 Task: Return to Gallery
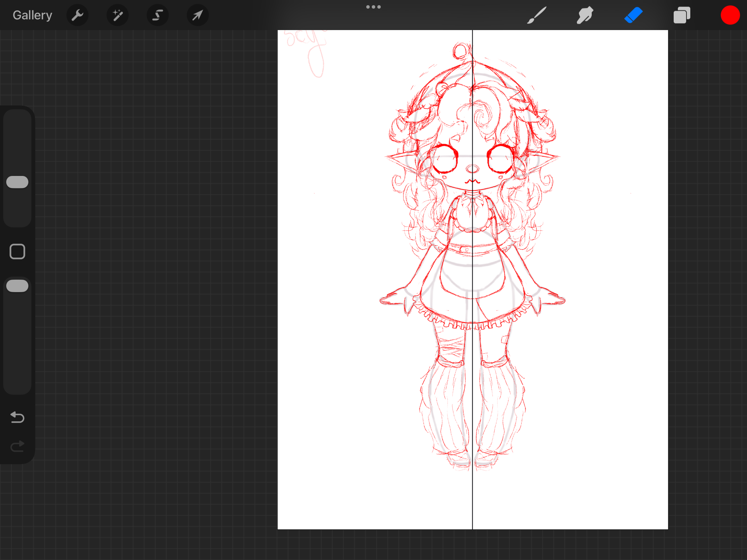33,15
